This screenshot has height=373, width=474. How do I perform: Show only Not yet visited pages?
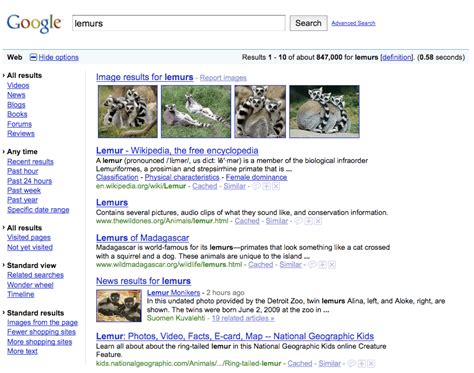point(30,247)
